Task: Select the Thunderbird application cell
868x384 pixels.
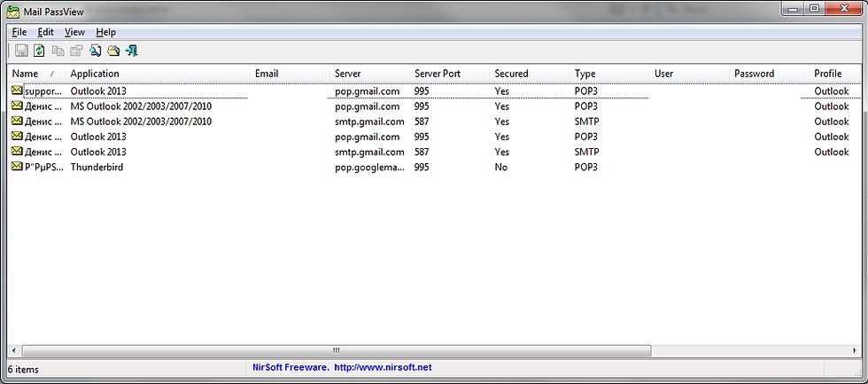Action: pyautogui.click(x=97, y=167)
